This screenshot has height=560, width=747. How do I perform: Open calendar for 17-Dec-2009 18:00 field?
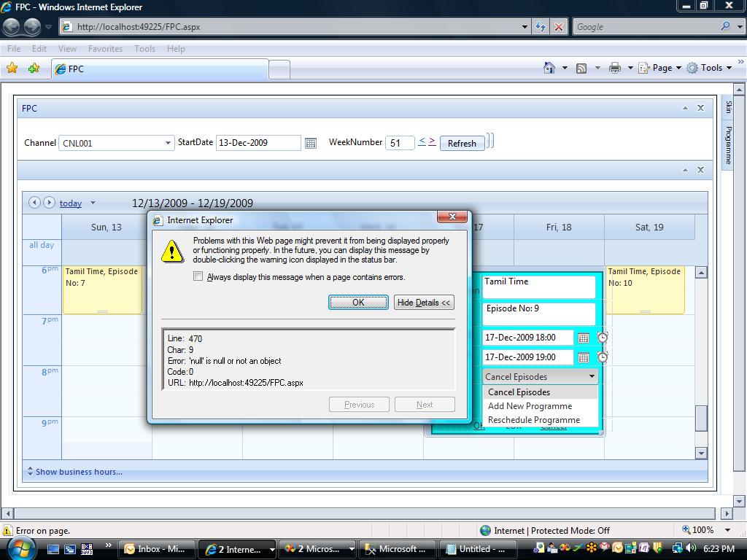click(x=584, y=338)
